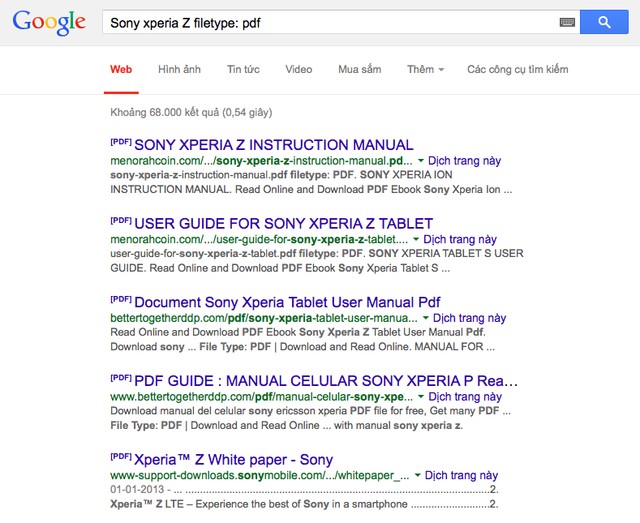This screenshot has height=523, width=640.
Task: Open USER GUIDE FOR SONY XPERIA Z TABLET
Action: pyautogui.click(x=283, y=224)
